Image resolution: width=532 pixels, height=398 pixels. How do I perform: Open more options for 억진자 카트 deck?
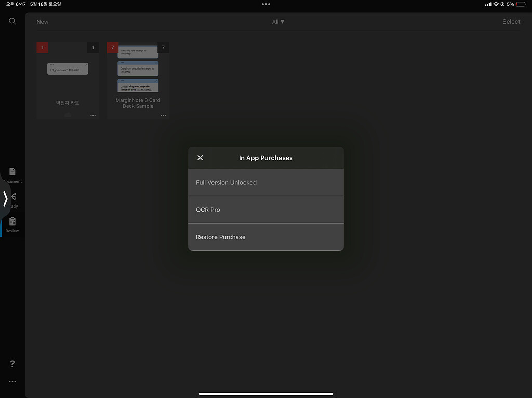coord(93,115)
